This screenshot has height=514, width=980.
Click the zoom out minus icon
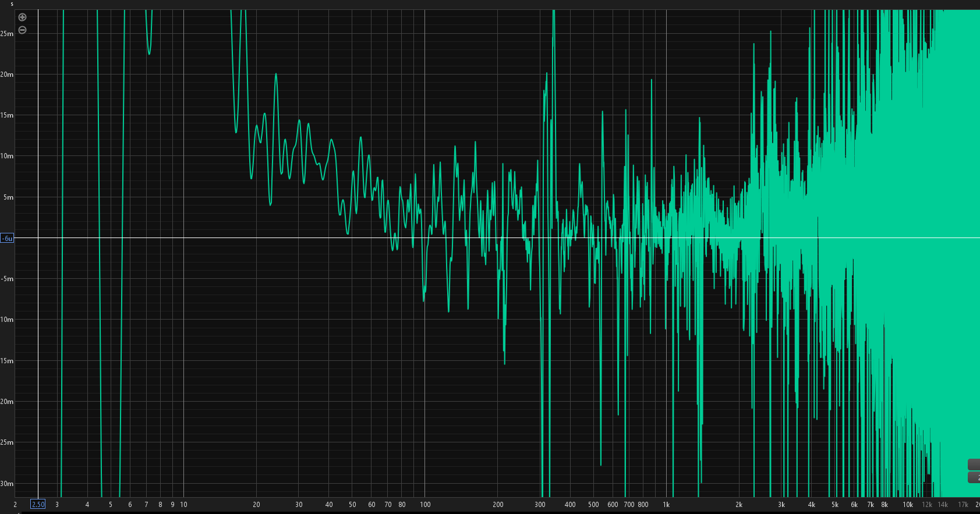[x=22, y=30]
